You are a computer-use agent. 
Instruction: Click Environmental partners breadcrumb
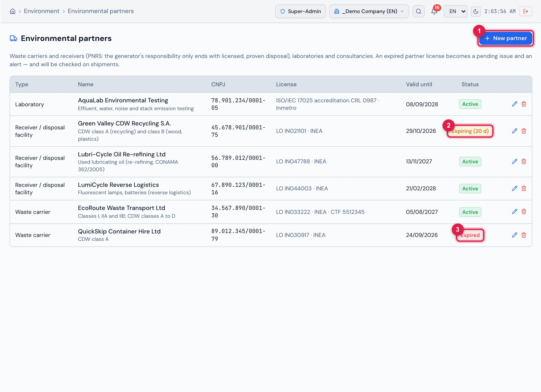pyautogui.click(x=101, y=11)
